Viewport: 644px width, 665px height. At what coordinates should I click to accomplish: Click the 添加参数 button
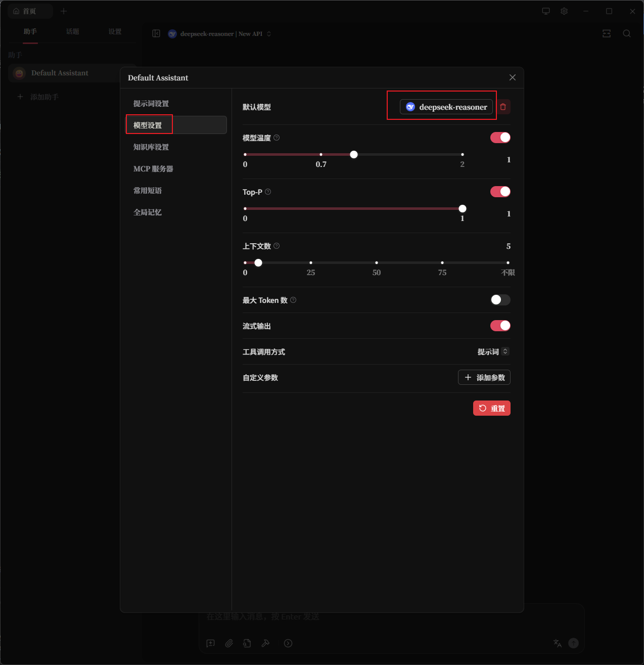coord(484,377)
